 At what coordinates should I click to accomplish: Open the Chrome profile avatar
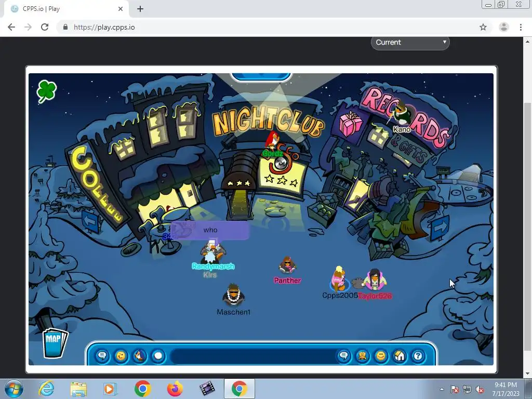pyautogui.click(x=504, y=27)
